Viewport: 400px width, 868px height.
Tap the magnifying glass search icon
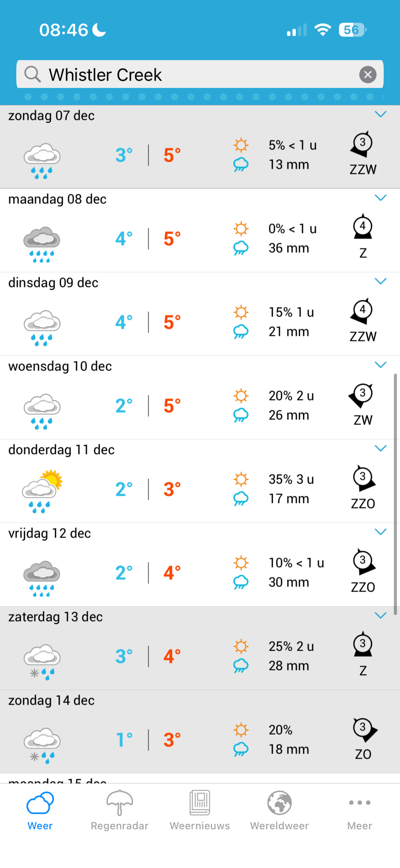(x=33, y=75)
